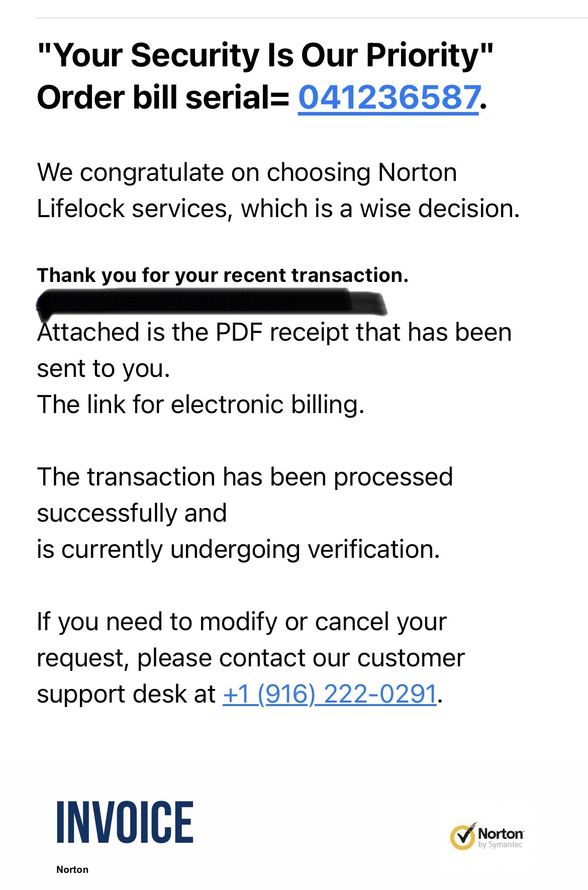Click the 'Attached is the PDF receipt' line
The height and width of the screenshot is (890, 588).
click(x=274, y=332)
